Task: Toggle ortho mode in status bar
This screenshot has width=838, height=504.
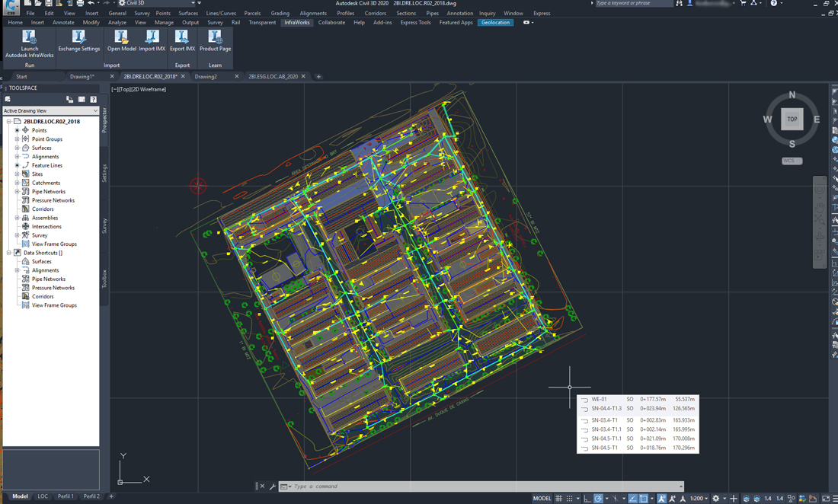Action: [587, 498]
